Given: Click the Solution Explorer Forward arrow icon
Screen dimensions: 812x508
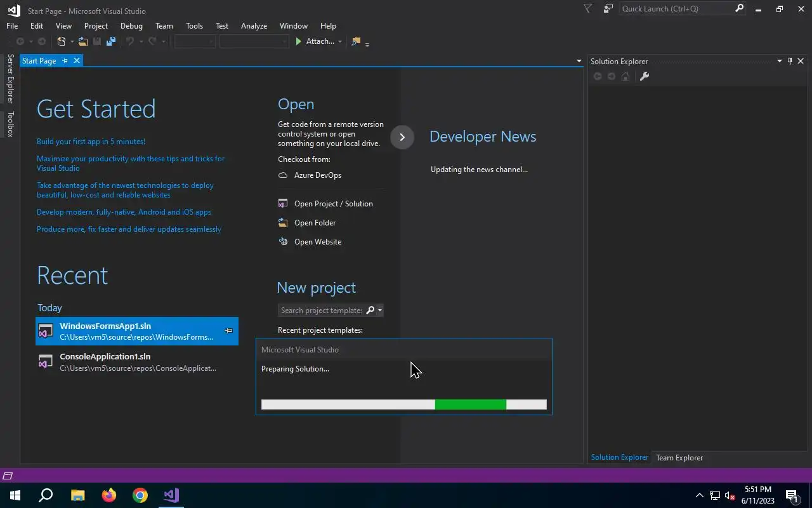Looking at the screenshot, I should pos(612,76).
